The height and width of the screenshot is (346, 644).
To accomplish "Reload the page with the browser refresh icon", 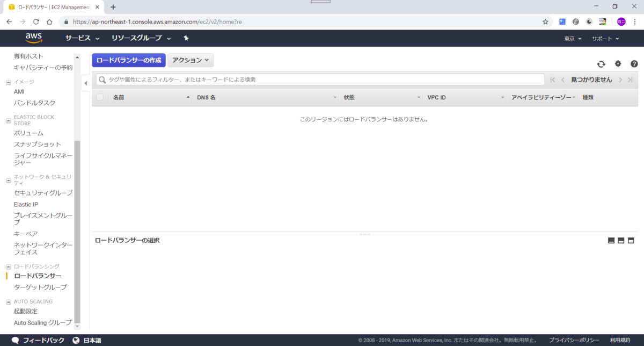I will (x=35, y=21).
